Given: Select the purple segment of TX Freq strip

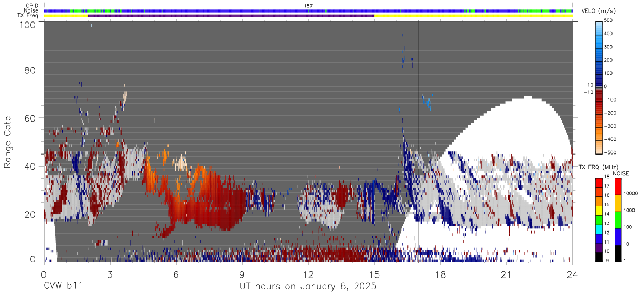Looking at the screenshot, I should tap(231, 16).
